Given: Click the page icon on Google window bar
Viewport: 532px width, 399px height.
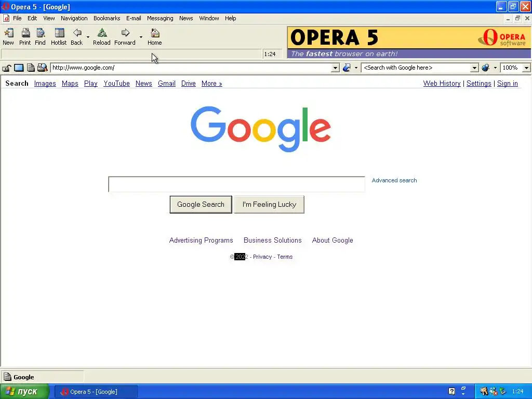Looking at the screenshot, I should [x=7, y=377].
